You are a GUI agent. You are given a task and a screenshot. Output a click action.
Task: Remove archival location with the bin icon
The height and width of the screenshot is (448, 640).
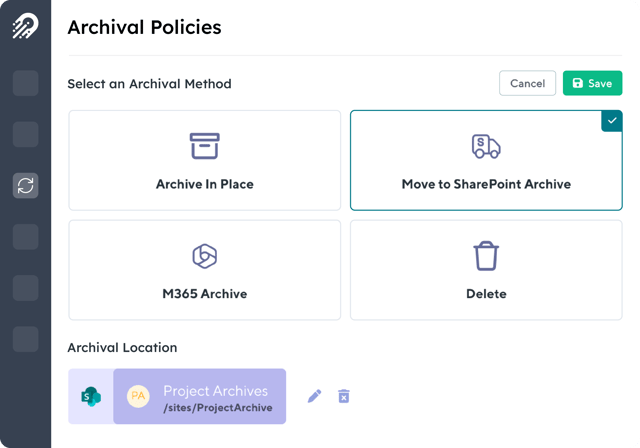tap(344, 396)
